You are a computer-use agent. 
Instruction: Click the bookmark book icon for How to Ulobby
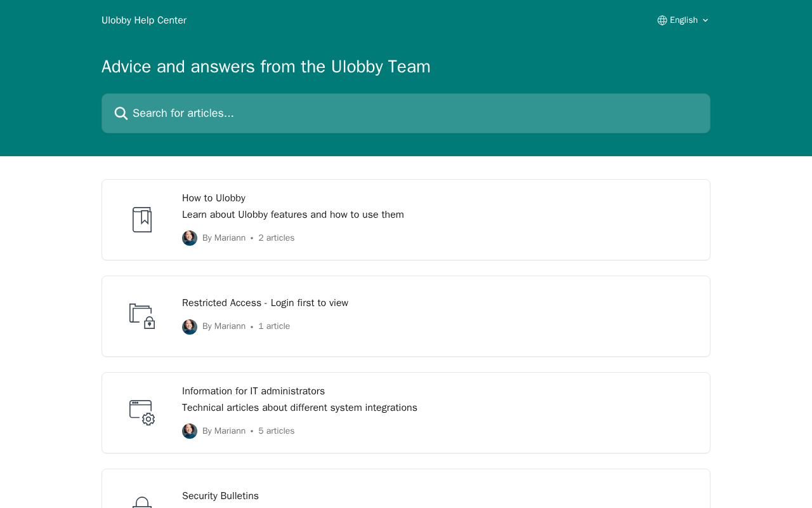(x=142, y=220)
